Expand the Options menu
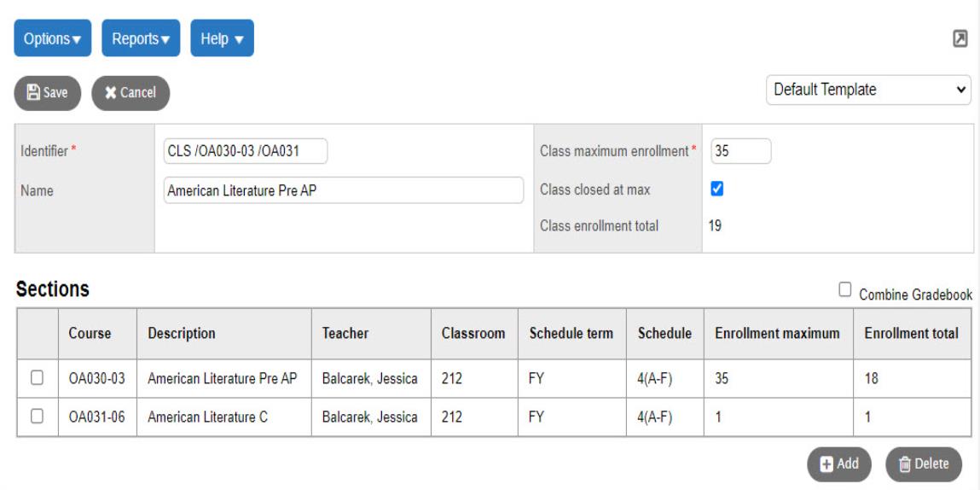This screenshot has height=490, width=980. point(52,39)
